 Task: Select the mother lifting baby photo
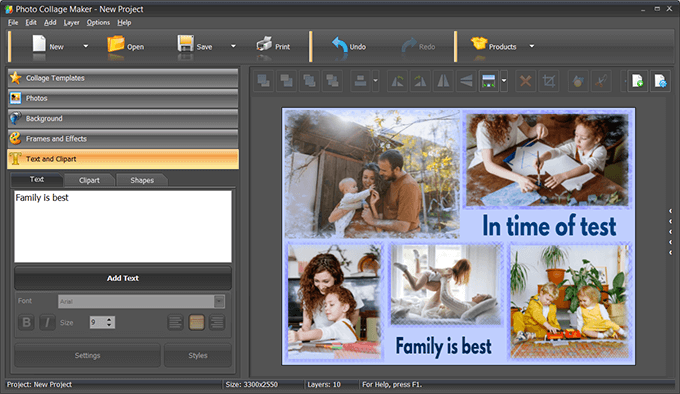coord(446,284)
